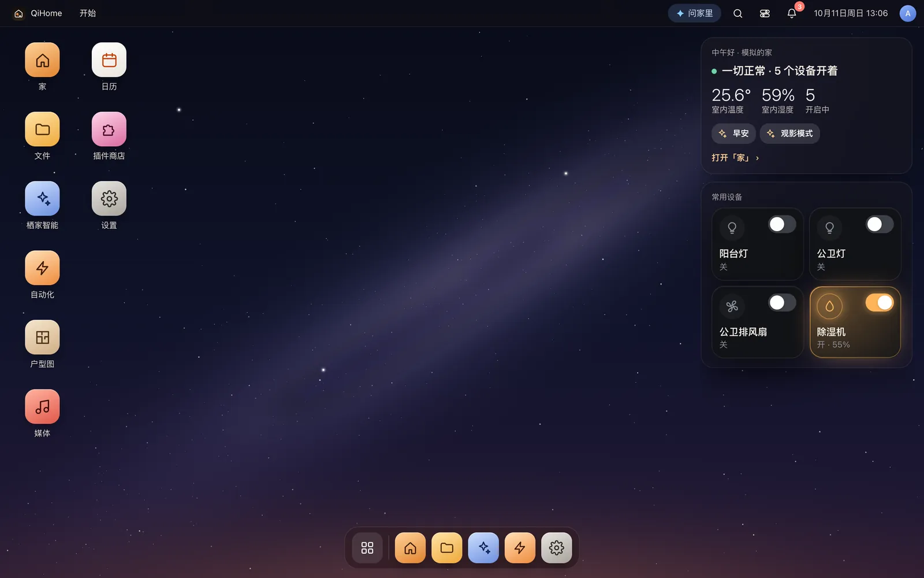
Task: Open the control center toggles icon
Action: click(765, 13)
